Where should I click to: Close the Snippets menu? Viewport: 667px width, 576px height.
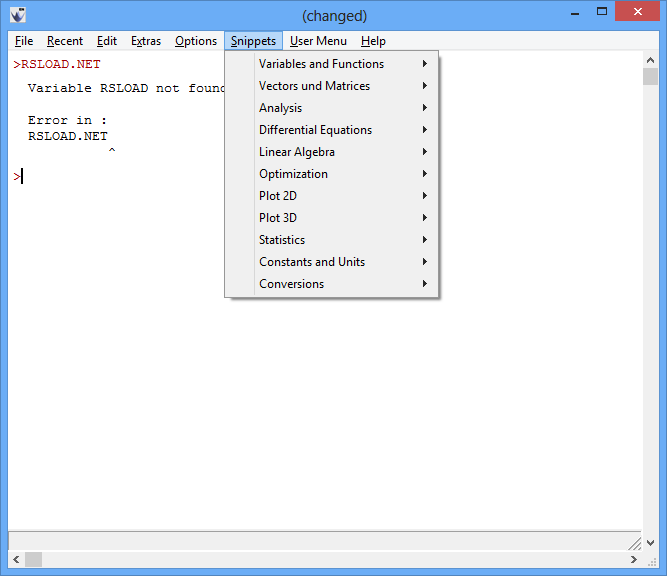coord(253,41)
